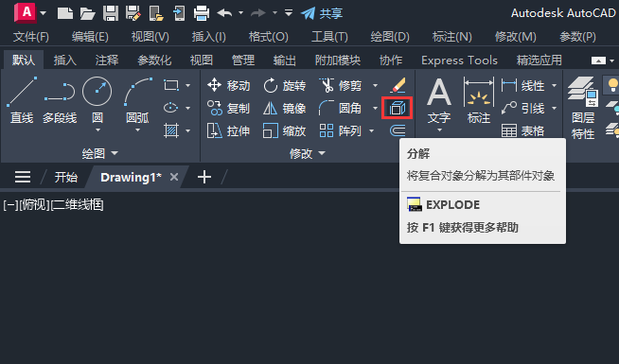619x364 pixels.
Task: Click the Save As icon
Action: click(x=133, y=13)
